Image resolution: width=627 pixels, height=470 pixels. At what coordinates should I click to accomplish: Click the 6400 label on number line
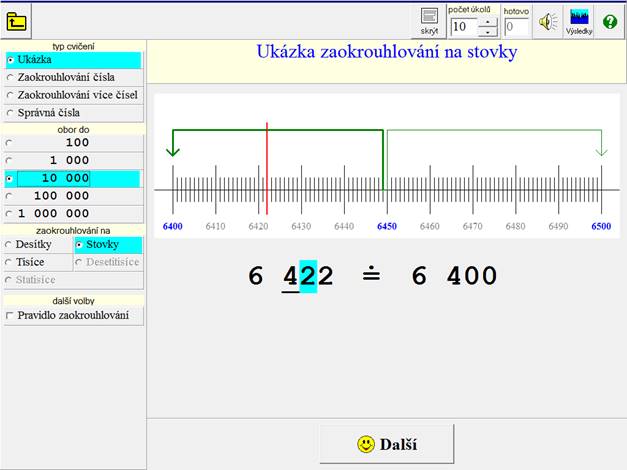point(173,226)
